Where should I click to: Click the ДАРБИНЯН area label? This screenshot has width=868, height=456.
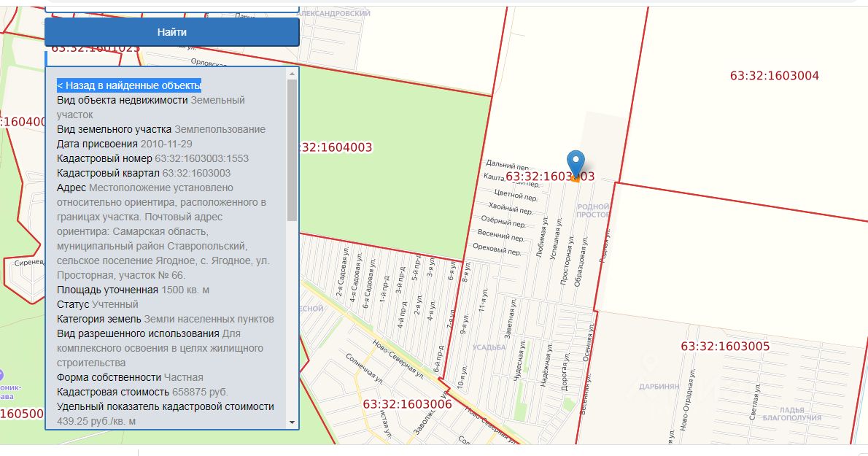click(x=659, y=386)
